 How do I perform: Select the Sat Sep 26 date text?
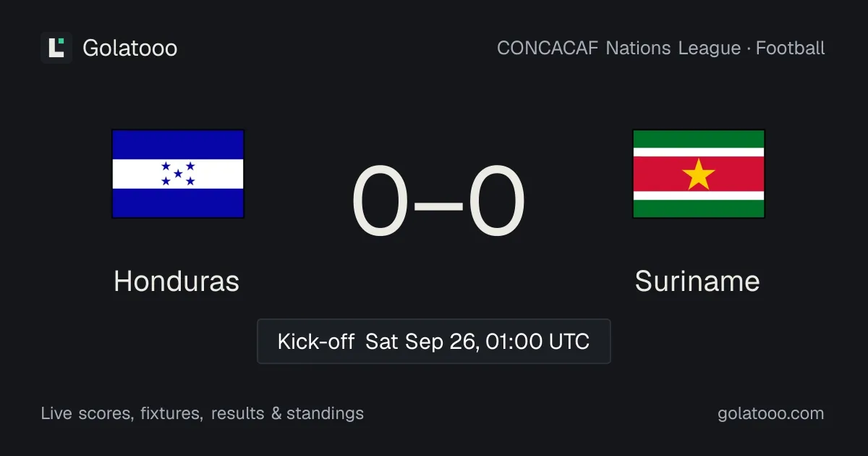(422, 341)
